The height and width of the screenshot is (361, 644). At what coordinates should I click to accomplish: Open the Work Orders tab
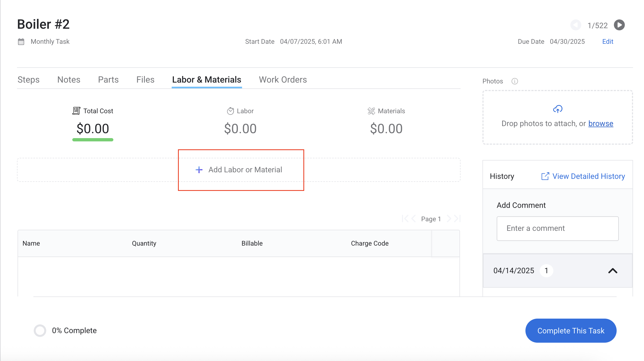pos(283,80)
